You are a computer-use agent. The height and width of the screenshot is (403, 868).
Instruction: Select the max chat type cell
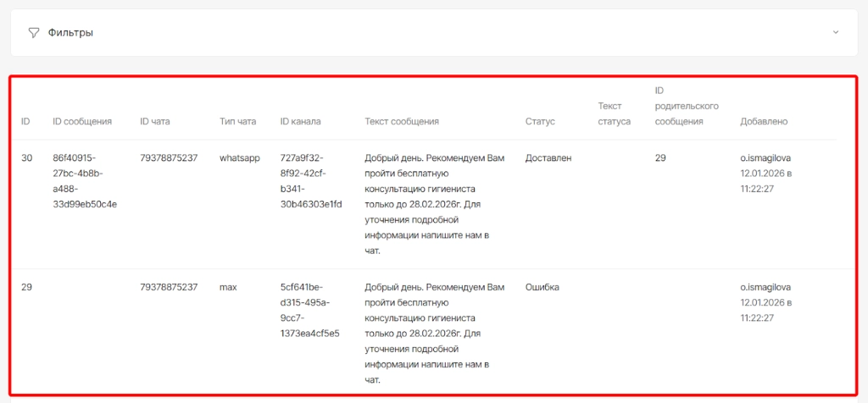tap(227, 288)
